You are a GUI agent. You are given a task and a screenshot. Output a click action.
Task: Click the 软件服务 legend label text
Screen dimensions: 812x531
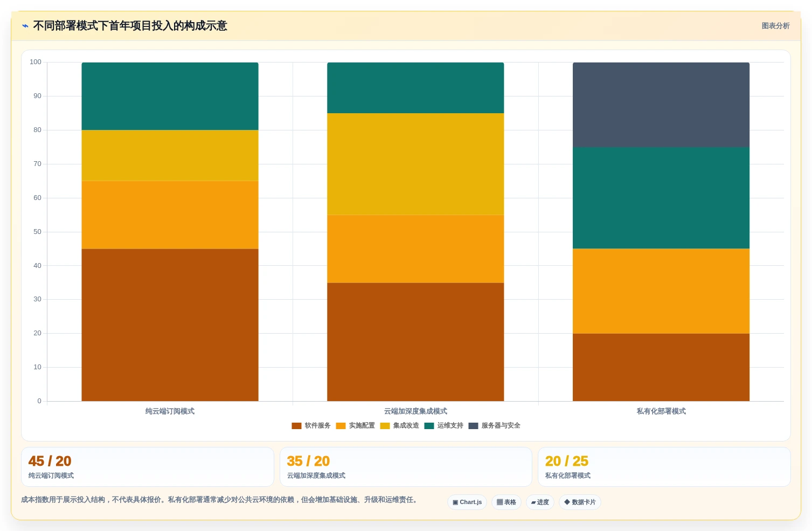click(317, 426)
